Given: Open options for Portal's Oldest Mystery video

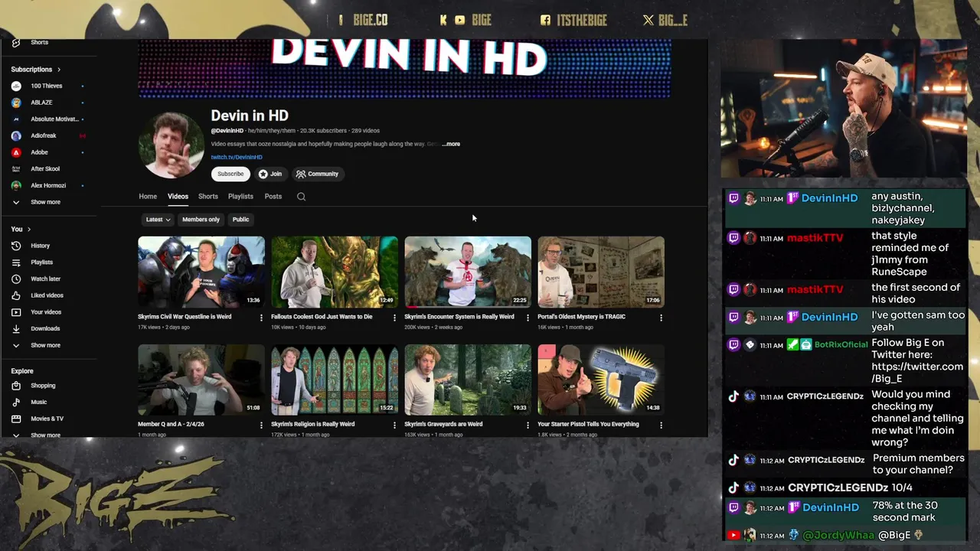Looking at the screenshot, I should click(x=661, y=318).
